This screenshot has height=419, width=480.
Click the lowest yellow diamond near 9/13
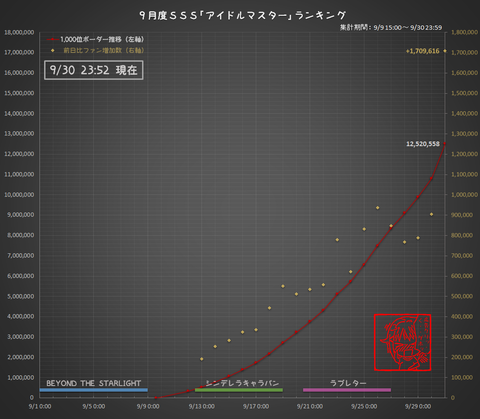click(x=202, y=359)
